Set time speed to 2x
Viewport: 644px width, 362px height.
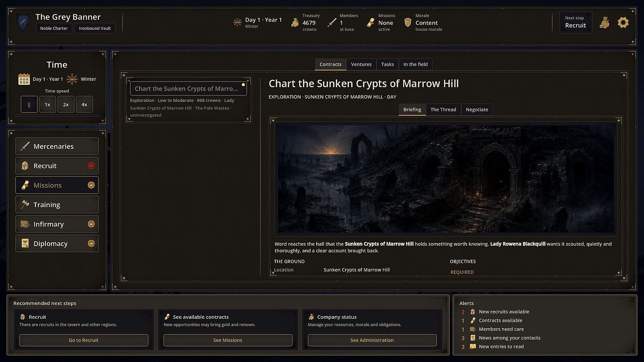click(66, 104)
